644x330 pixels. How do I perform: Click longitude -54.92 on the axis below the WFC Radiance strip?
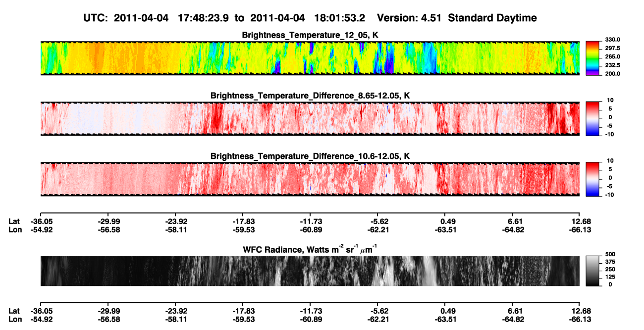click(41, 319)
